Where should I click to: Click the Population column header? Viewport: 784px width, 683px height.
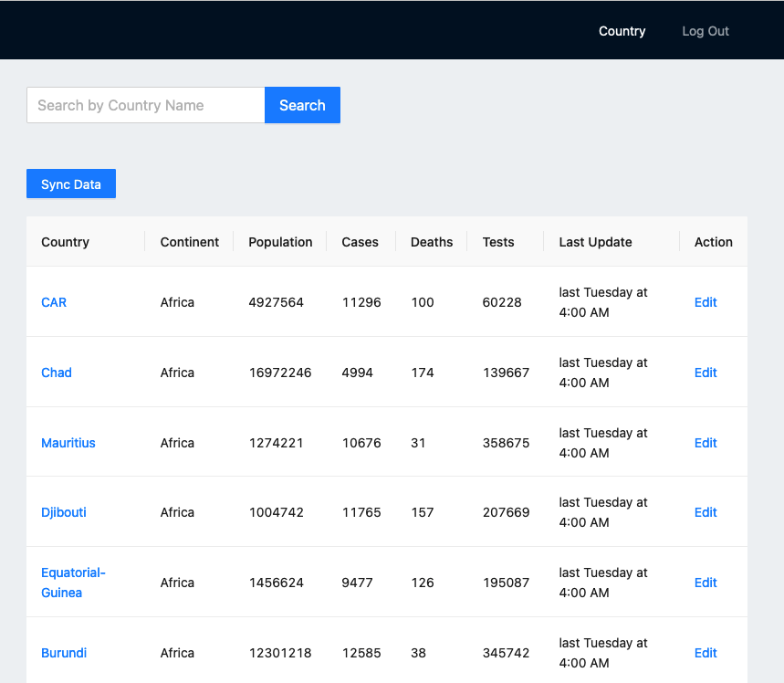click(x=280, y=242)
